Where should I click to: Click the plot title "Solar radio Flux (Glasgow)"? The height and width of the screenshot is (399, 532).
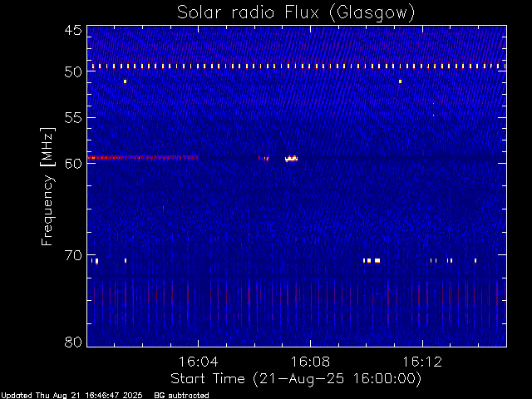point(296,13)
